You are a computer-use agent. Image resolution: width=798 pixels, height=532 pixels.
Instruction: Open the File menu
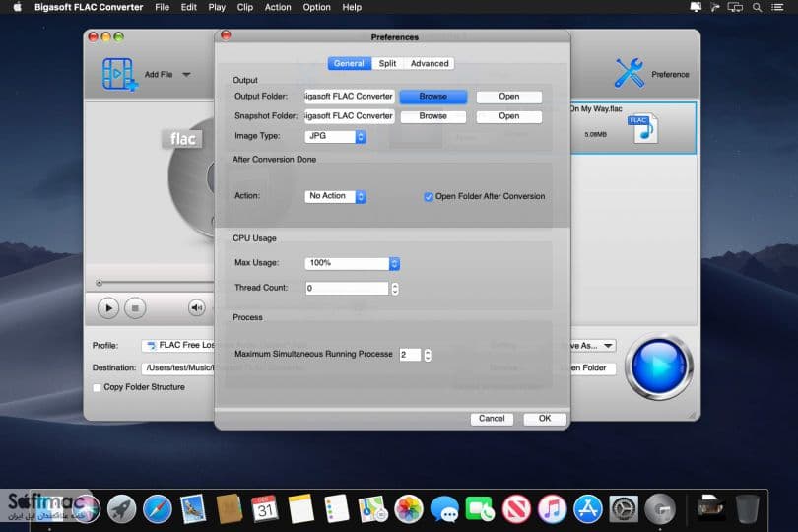[x=162, y=7]
